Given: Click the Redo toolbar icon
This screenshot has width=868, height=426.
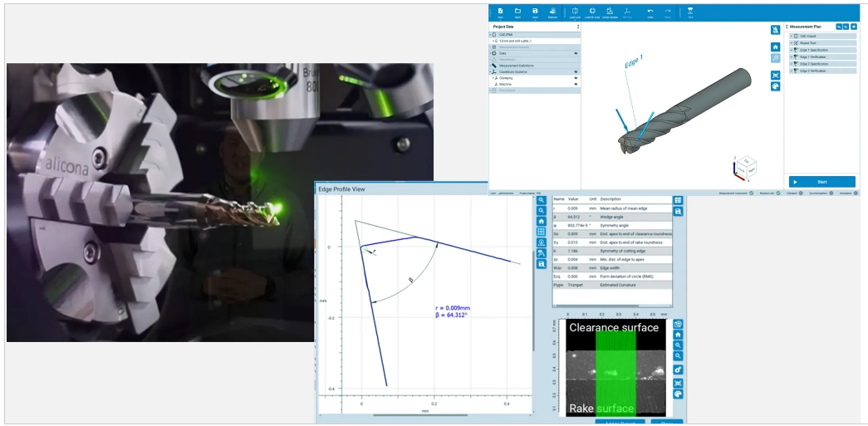Looking at the screenshot, I should tap(668, 11).
